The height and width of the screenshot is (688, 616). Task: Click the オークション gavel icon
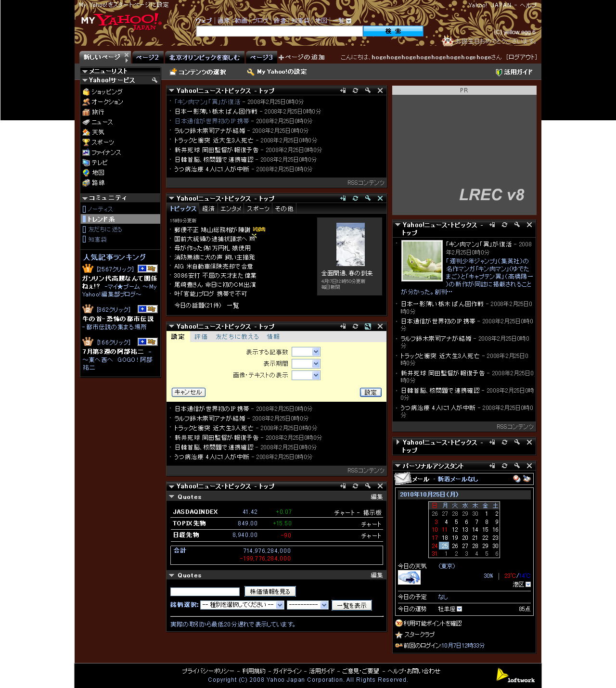[x=86, y=102]
